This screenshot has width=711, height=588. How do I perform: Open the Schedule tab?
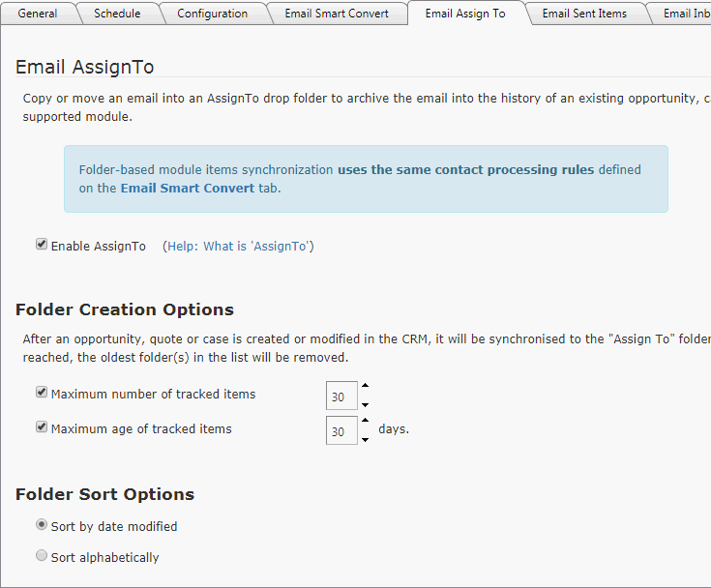pos(117,14)
